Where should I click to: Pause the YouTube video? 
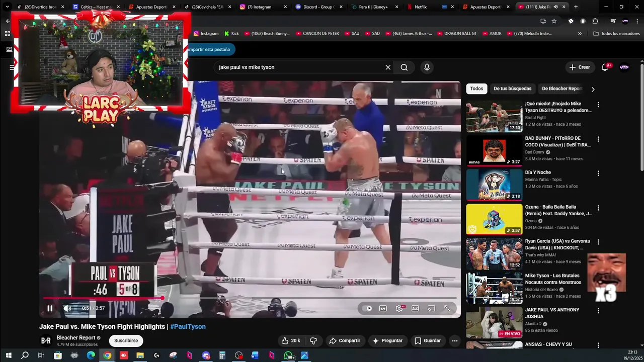50,308
